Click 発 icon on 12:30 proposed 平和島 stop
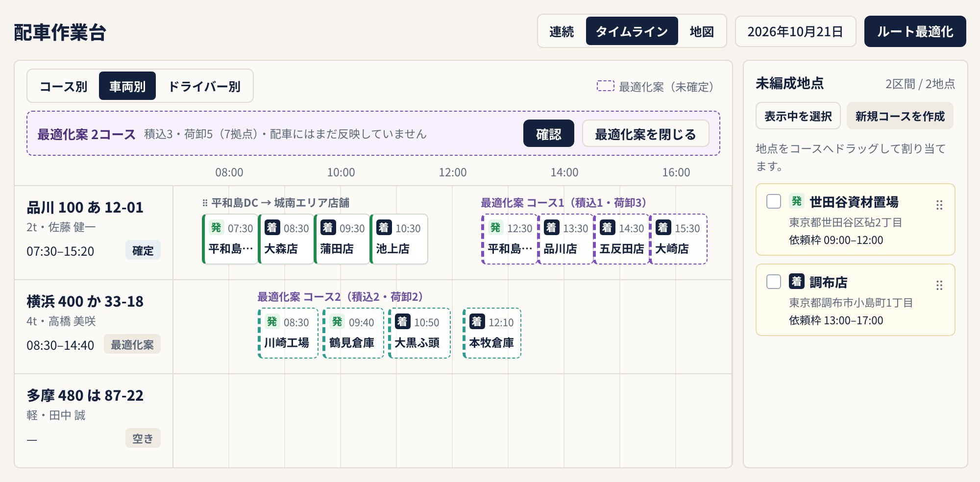This screenshot has width=980, height=482. (495, 228)
